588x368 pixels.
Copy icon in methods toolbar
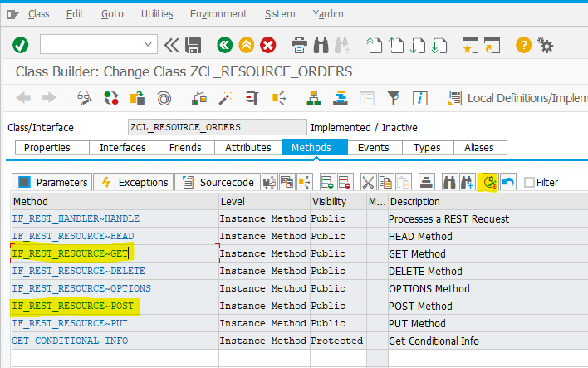385,182
